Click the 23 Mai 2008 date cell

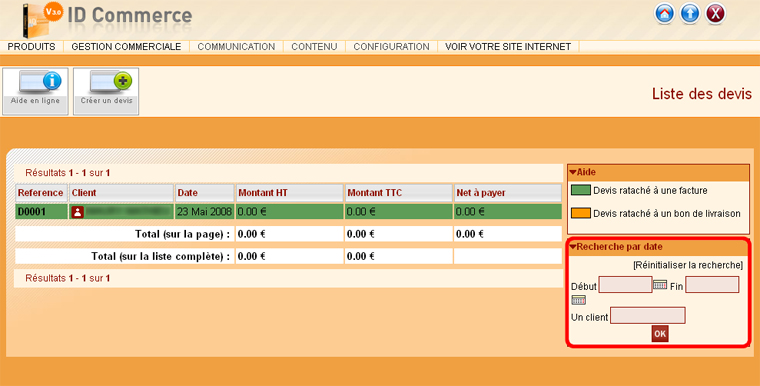[x=205, y=211]
